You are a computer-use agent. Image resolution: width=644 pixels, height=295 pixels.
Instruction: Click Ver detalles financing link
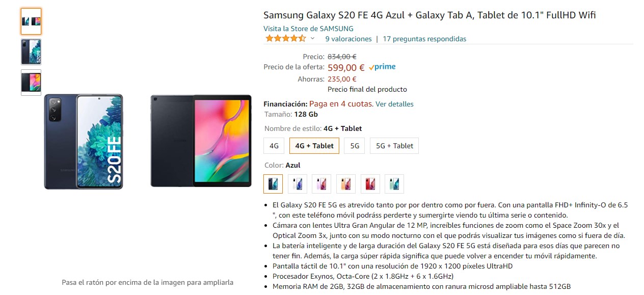pyautogui.click(x=394, y=104)
